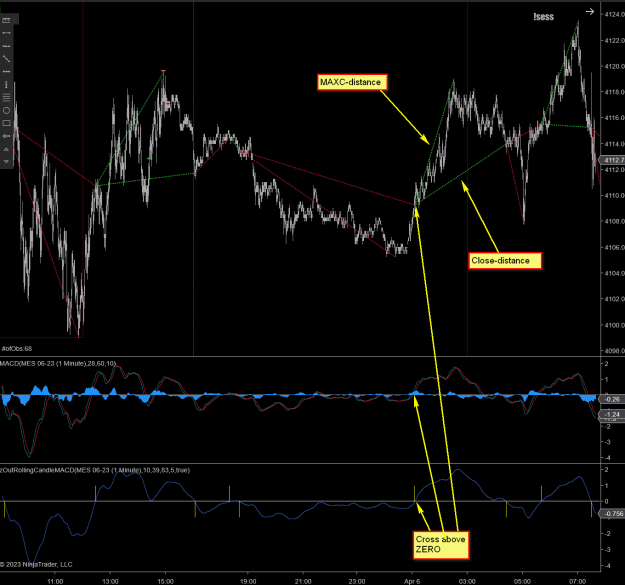The image size is (625, 585).
Task: Click the 07:00 time axis label
Action: point(577,581)
